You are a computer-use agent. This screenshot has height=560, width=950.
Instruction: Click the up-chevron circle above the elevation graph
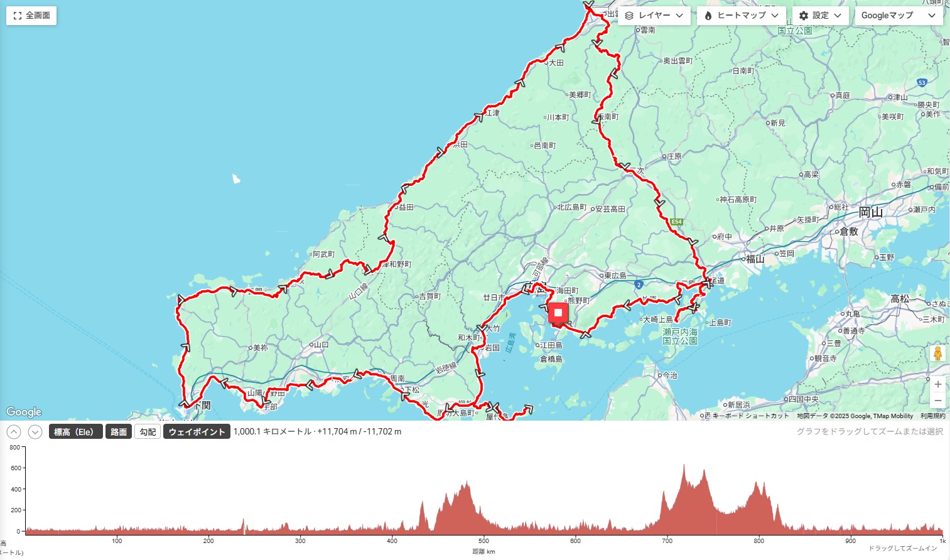pos(14,432)
